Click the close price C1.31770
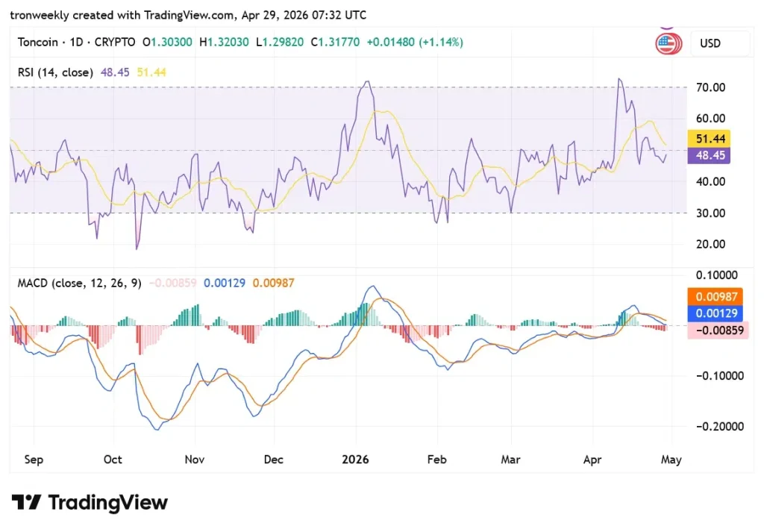The image size is (764, 532). pyautogui.click(x=335, y=43)
